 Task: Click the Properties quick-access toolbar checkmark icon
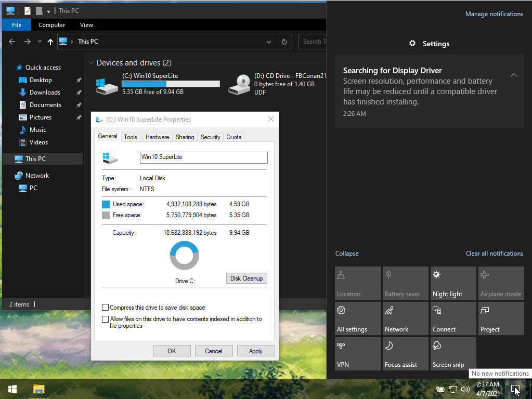28,11
